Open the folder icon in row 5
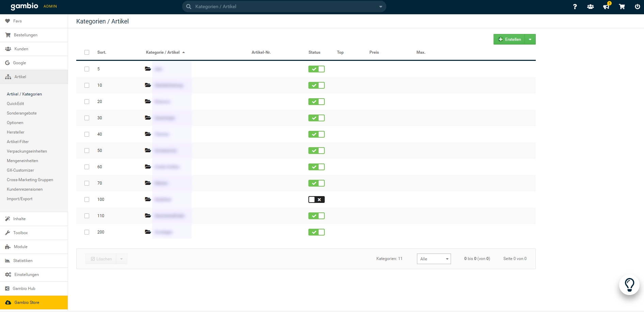Viewport: 644px width, 312px height. (148, 69)
